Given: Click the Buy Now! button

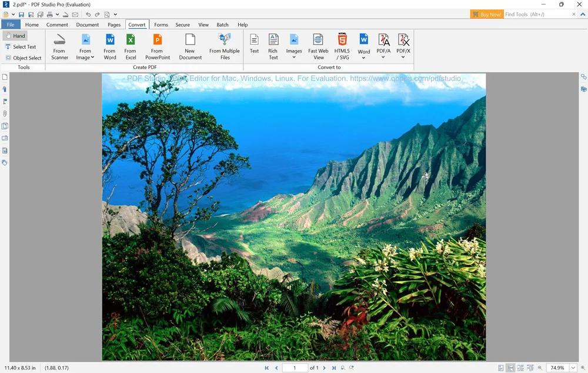Looking at the screenshot, I should [x=487, y=14].
